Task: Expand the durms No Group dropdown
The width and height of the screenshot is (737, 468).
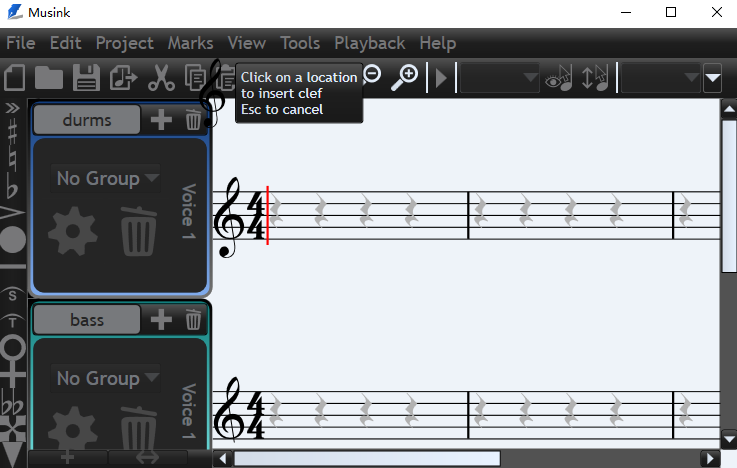Action: point(106,178)
